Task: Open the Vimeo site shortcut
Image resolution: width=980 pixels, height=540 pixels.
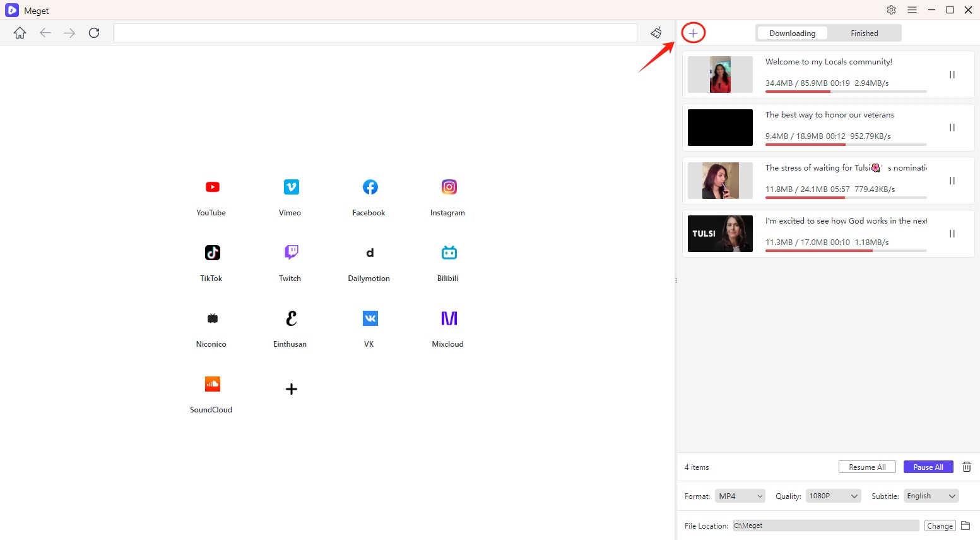Action: click(291, 188)
